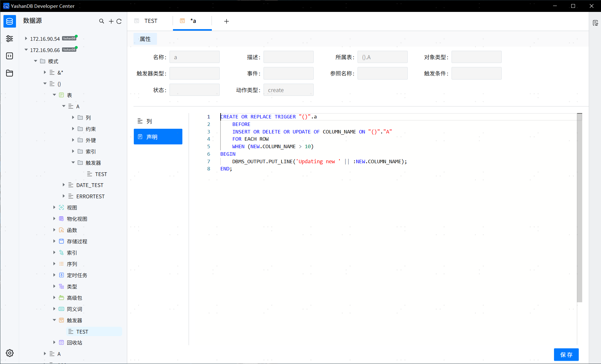Open the data source panel in sidebar
601x364 pixels.
[x=9, y=21]
